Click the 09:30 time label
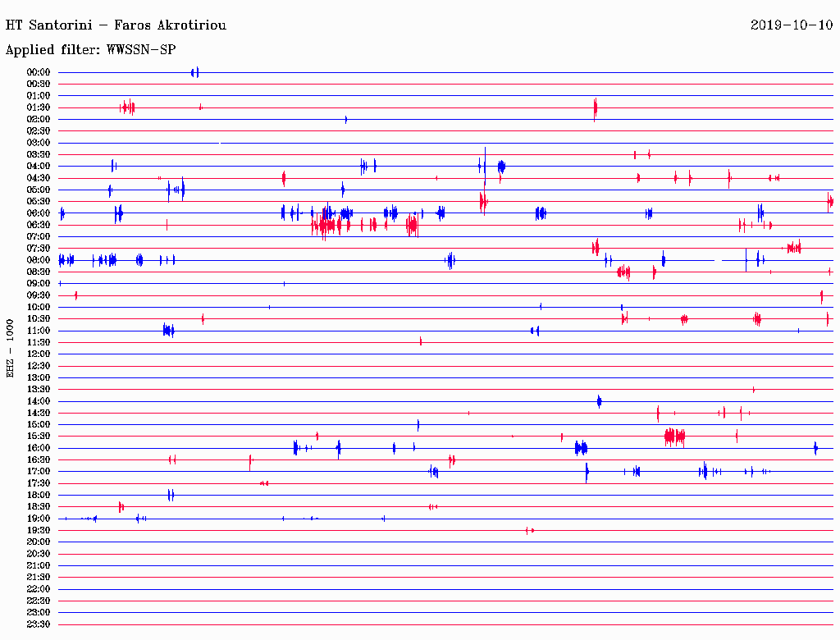The width and height of the screenshot is (840, 640). (39, 295)
